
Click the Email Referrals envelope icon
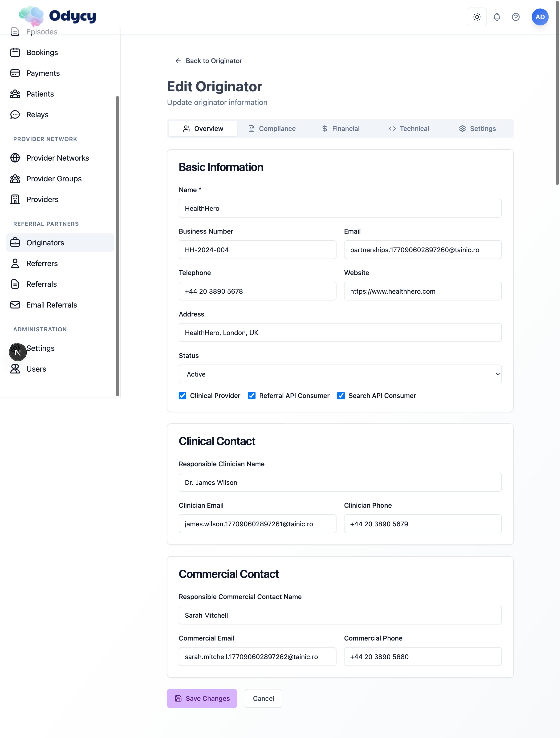point(15,305)
